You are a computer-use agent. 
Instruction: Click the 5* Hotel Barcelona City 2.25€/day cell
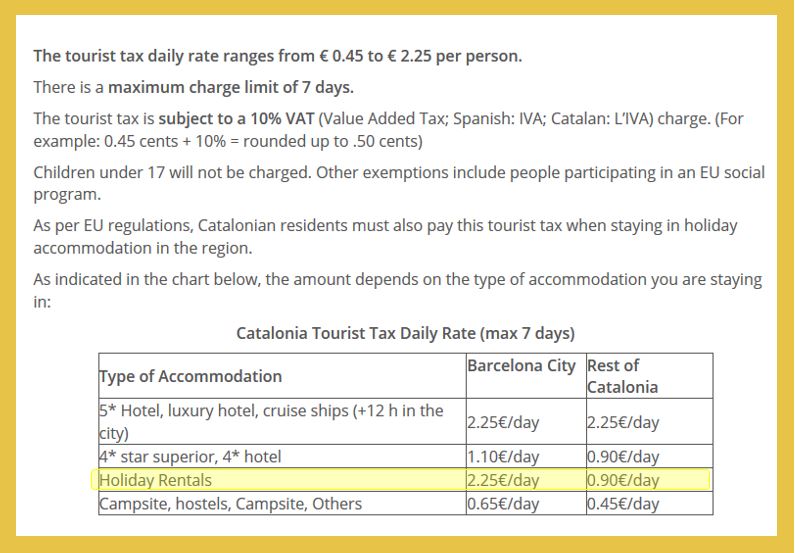click(x=526, y=422)
